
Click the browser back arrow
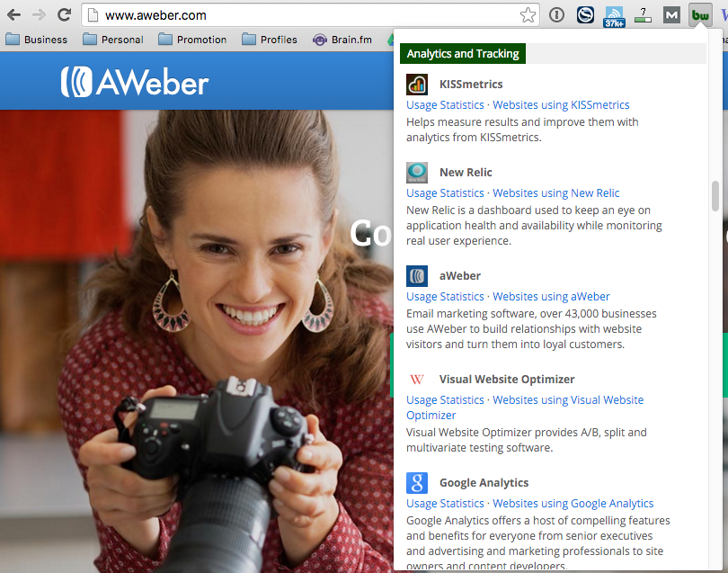coord(13,15)
